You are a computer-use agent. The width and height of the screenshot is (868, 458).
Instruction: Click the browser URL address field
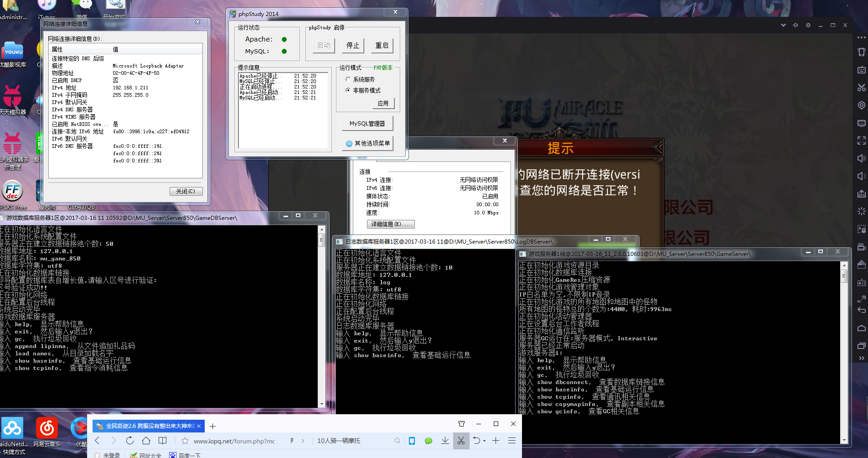[x=234, y=441]
